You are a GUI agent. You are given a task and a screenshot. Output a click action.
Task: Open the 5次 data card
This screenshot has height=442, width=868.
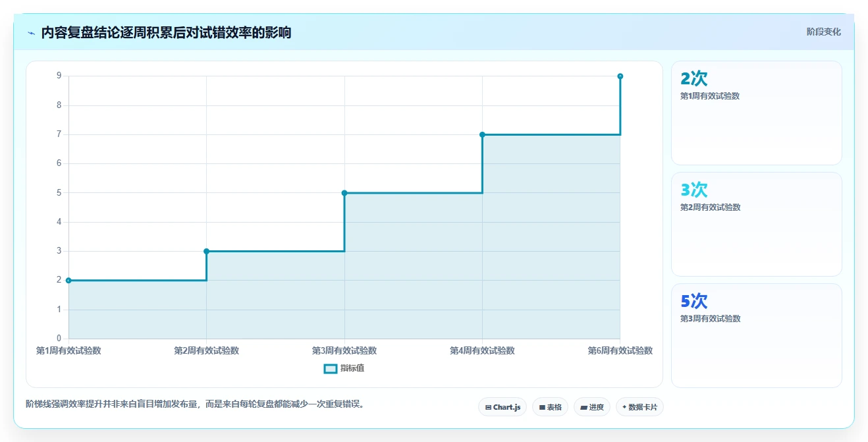pyautogui.click(x=757, y=335)
